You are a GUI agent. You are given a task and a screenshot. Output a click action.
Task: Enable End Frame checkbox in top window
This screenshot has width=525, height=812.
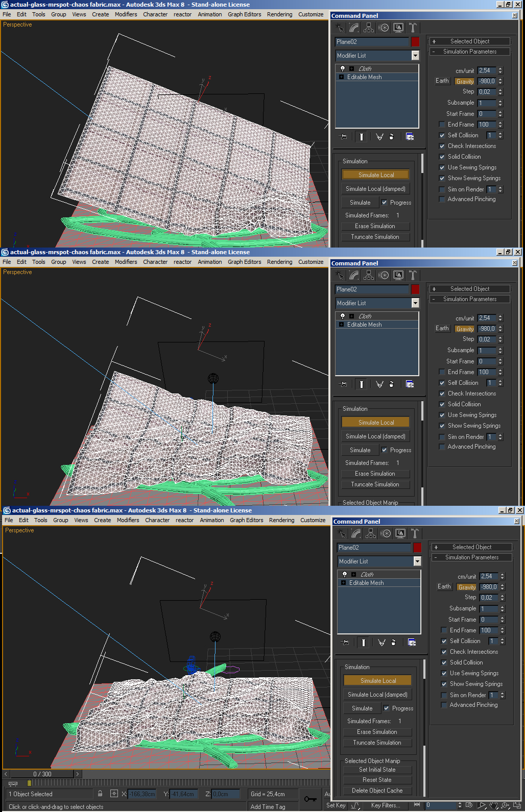442,125
